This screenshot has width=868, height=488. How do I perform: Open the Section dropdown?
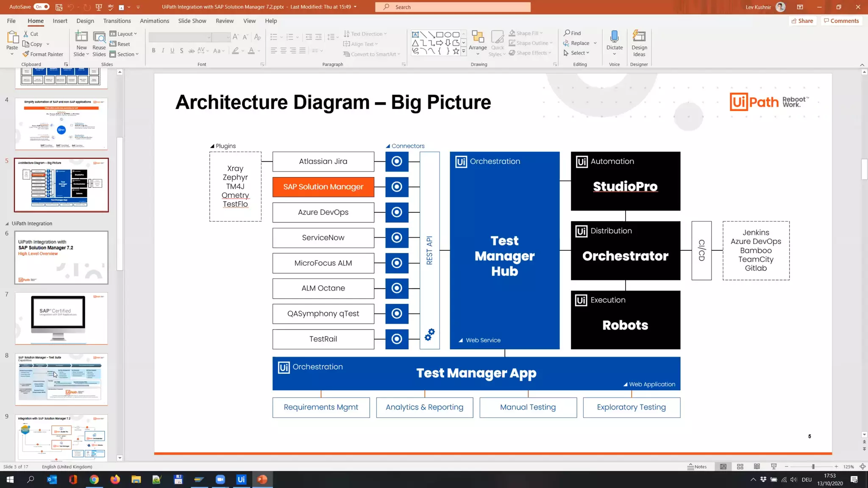(124, 54)
